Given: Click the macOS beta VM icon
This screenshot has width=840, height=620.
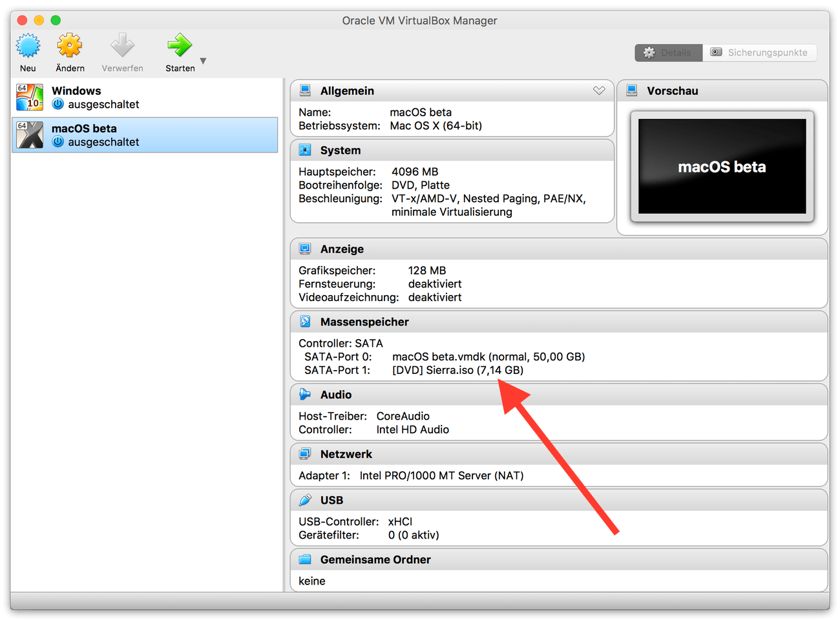Looking at the screenshot, I should coord(30,135).
